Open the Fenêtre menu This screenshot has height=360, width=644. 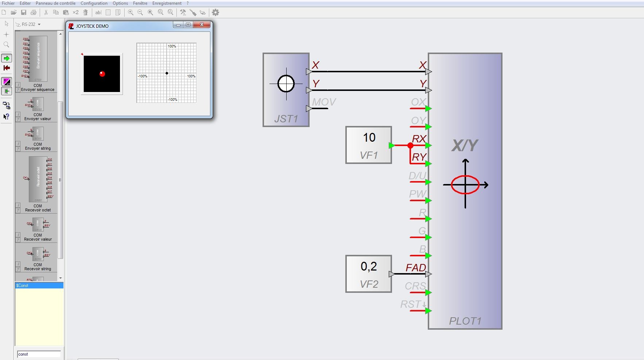click(140, 3)
